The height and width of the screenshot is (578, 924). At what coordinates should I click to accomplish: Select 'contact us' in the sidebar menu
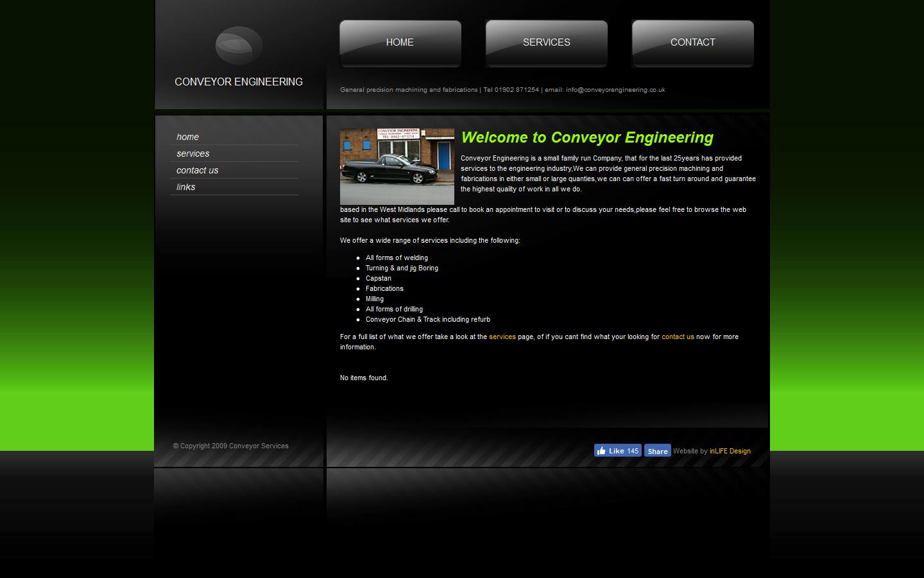click(x=197, y=170)
